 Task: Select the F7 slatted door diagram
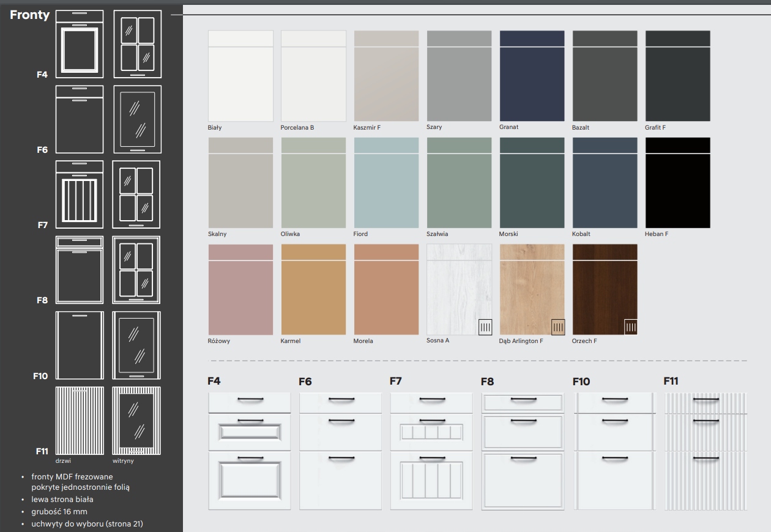coord(80,194)
